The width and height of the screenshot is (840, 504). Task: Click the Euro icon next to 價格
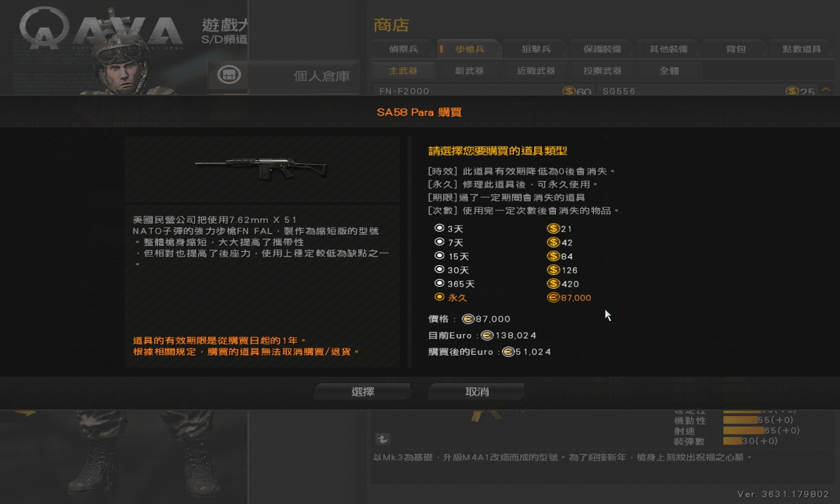(x=468, y=319)
